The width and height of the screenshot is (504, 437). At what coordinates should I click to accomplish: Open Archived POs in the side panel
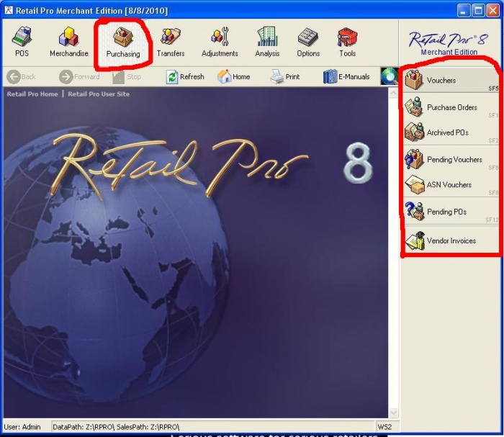[451, 132]
